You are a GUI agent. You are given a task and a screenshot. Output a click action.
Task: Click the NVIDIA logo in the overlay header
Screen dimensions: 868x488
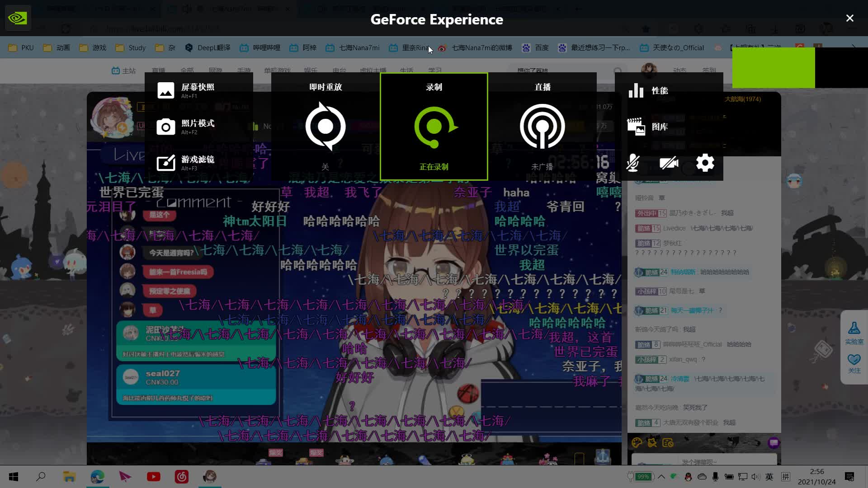click(18, 18)
